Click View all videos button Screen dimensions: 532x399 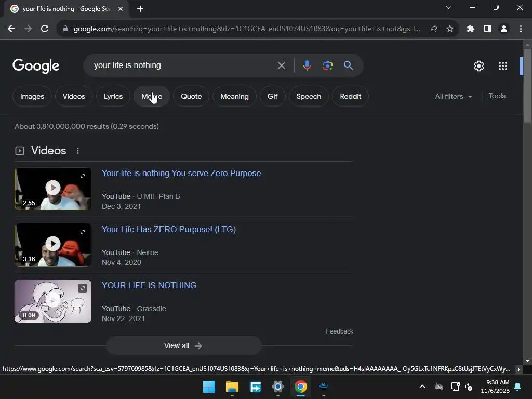point(183,345)
